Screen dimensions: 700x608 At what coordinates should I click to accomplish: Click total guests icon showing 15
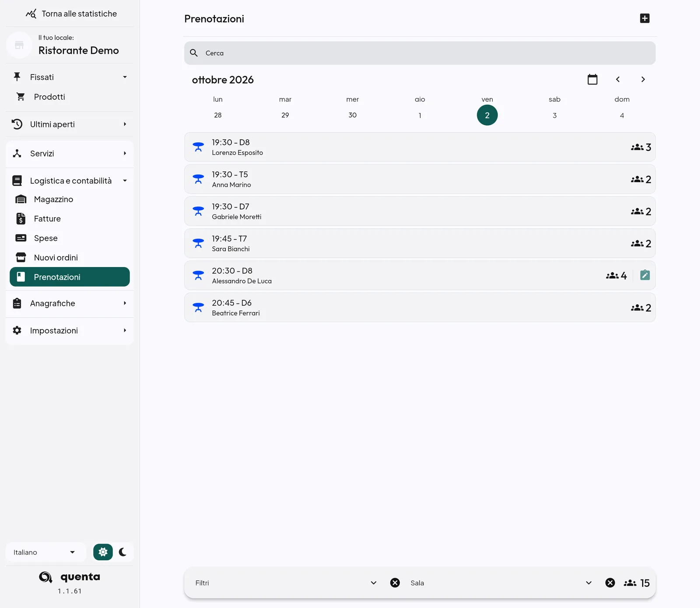[630, 583]
